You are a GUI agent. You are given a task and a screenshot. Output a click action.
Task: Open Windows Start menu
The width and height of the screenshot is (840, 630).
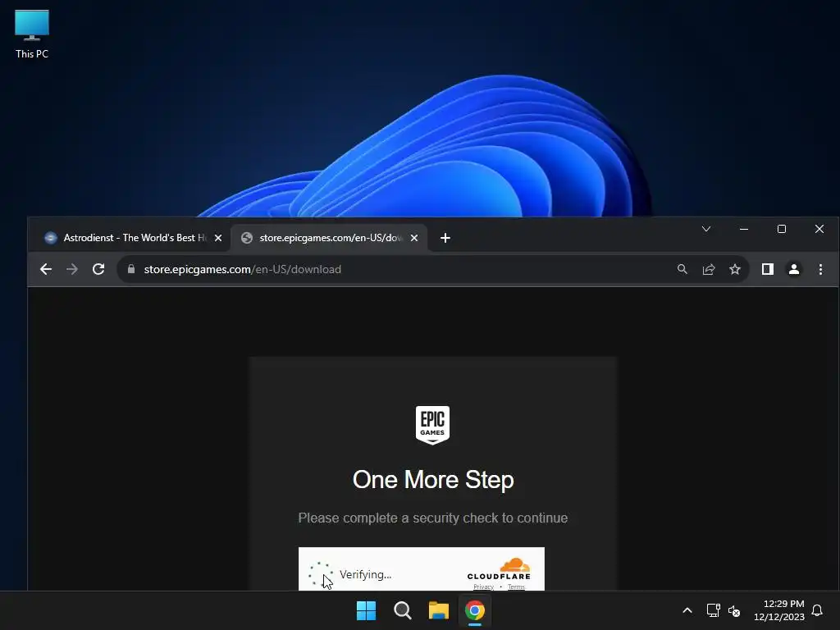tap(367, 610)
